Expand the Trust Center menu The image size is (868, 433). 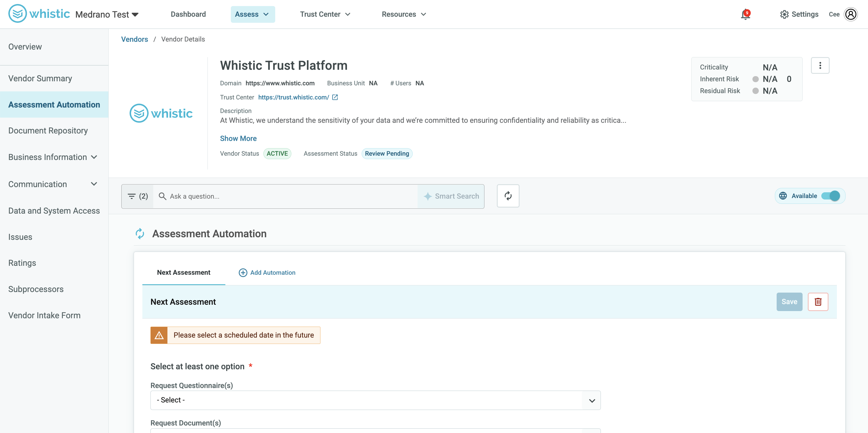(x=325, y=14)
